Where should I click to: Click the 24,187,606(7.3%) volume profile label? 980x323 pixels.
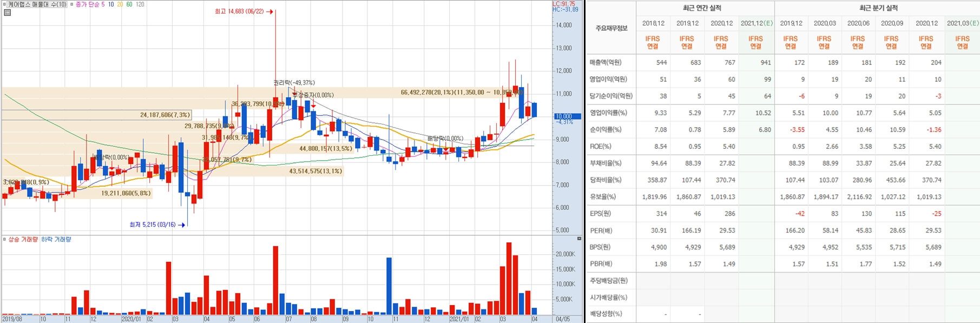(165, 115)
